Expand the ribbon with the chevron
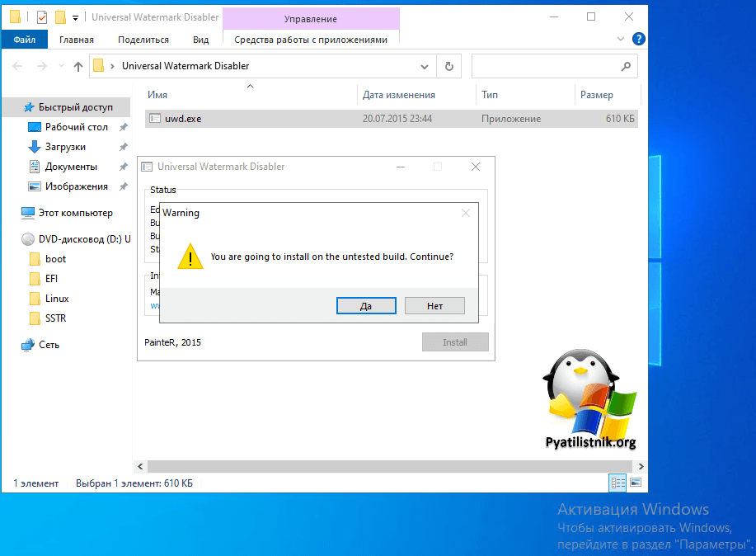This screenshot has height=556, width=756. 621,39
